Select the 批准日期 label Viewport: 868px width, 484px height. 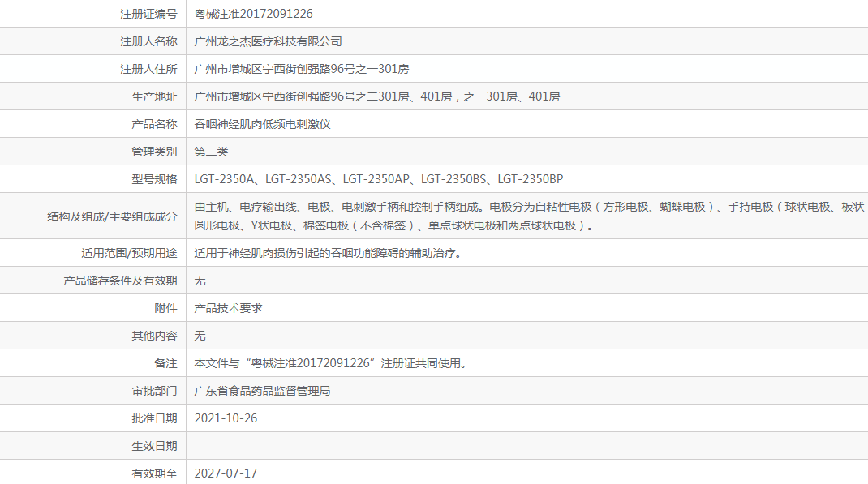click(x=154, y=418)
